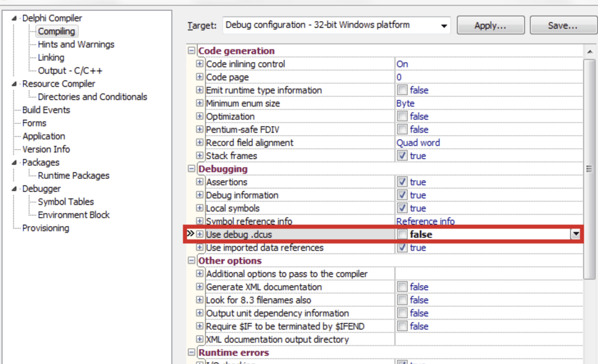Click the scrollbar up arrow

tap(589, 52)
